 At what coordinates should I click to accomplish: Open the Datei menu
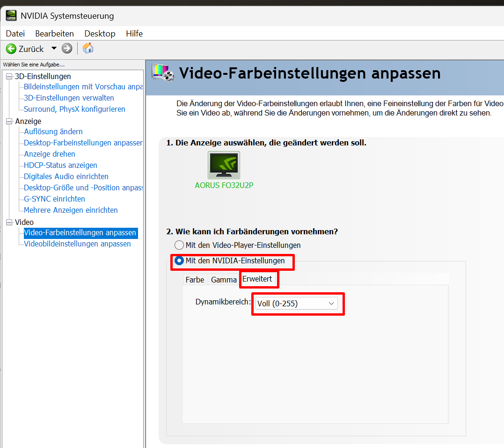coord(15,33)
